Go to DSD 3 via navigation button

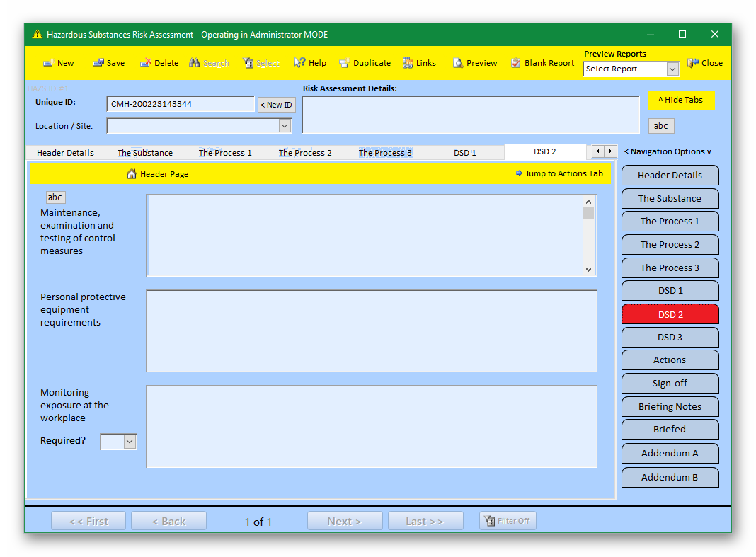point(670,337)
